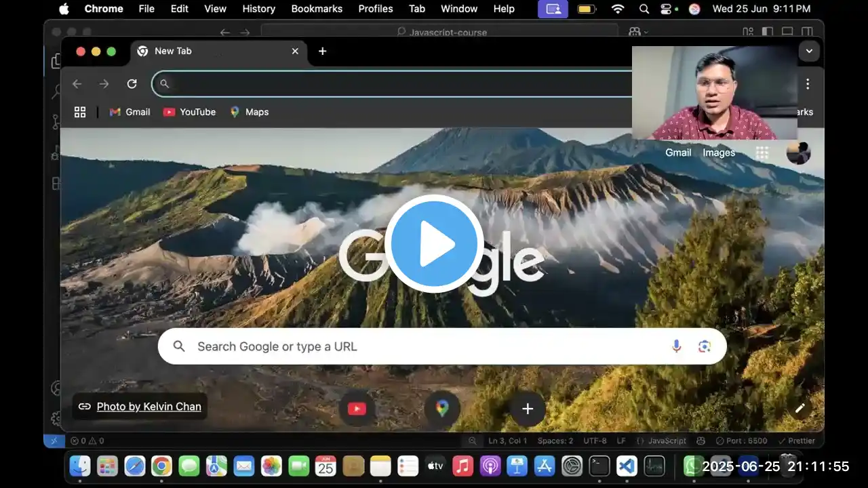The height and width of the screenshot is (488, 868).
Task: Open the Tab menu
Action: pos(417,9)
